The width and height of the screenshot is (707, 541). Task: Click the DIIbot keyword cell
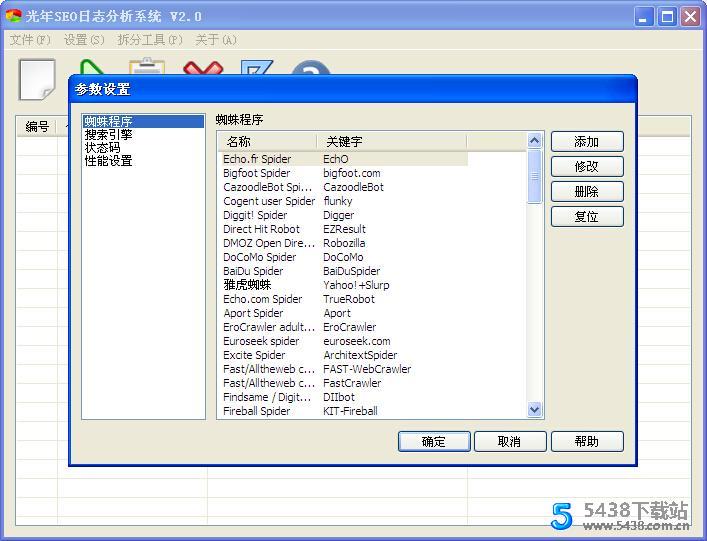point(339,397)
